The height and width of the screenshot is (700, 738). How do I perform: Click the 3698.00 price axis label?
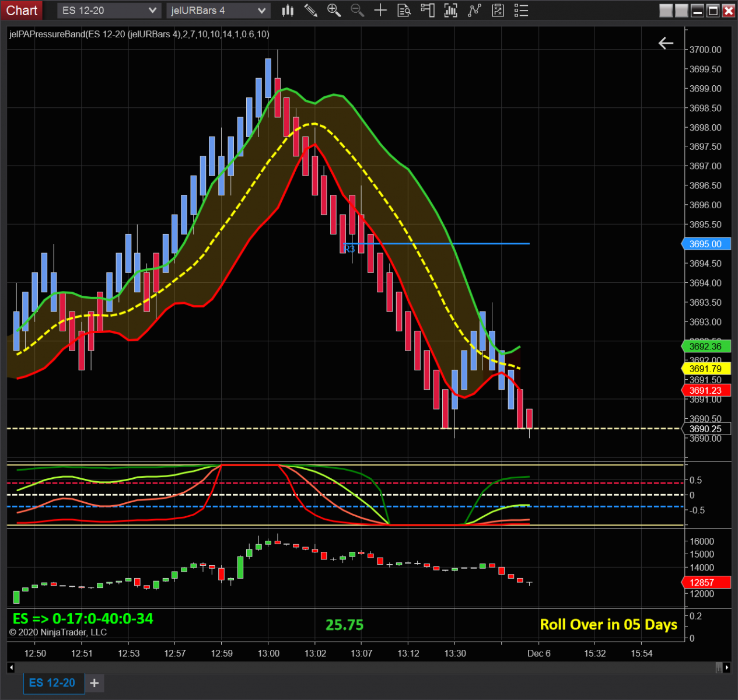(705, 128)
